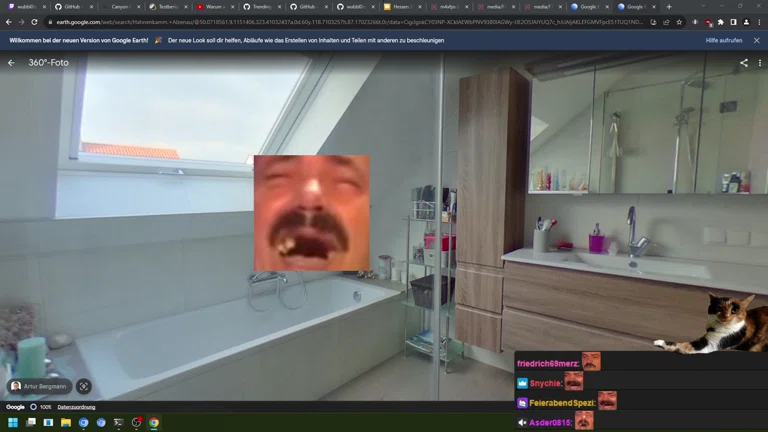Click the Google logo in the footer
Screen dimensions: 768x432
[x=15, y=407]
